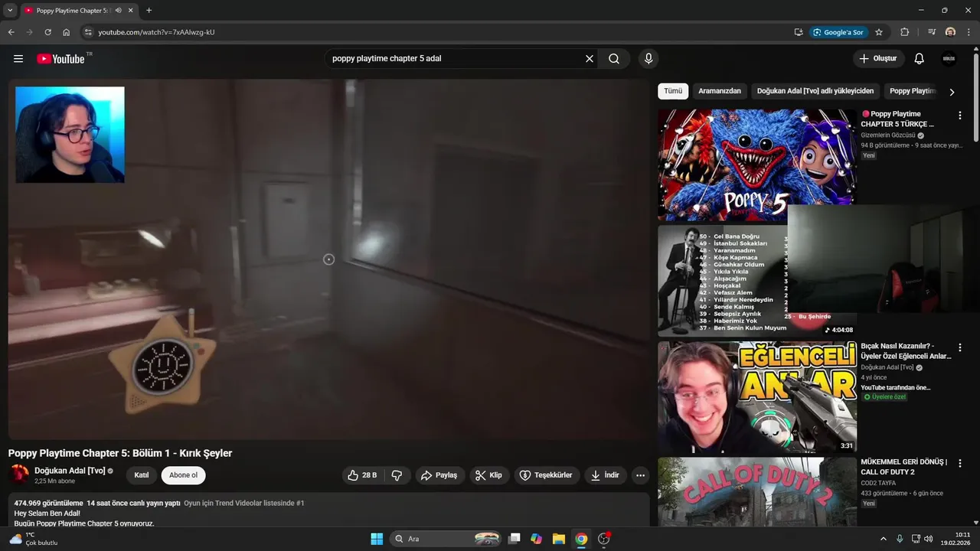980x551 pixels.
Task: Open options for Bıçak Nasıl Kazanılır video
Action: click(x=960, y=347)
